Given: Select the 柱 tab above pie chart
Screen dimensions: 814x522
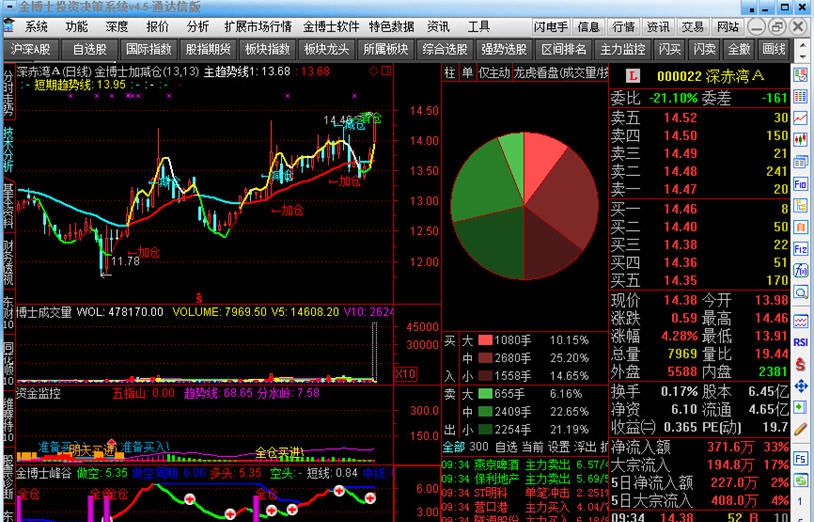Looking at the screenshot, I should [x=450, y=73].
